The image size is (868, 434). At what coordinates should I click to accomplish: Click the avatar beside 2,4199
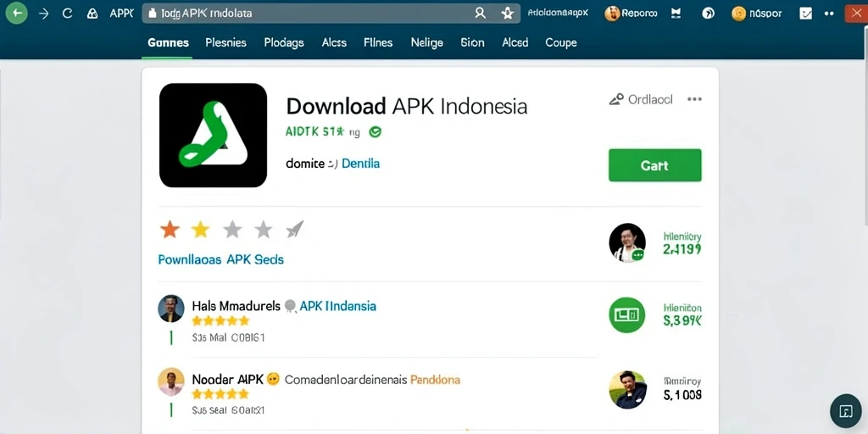point(627,242)
